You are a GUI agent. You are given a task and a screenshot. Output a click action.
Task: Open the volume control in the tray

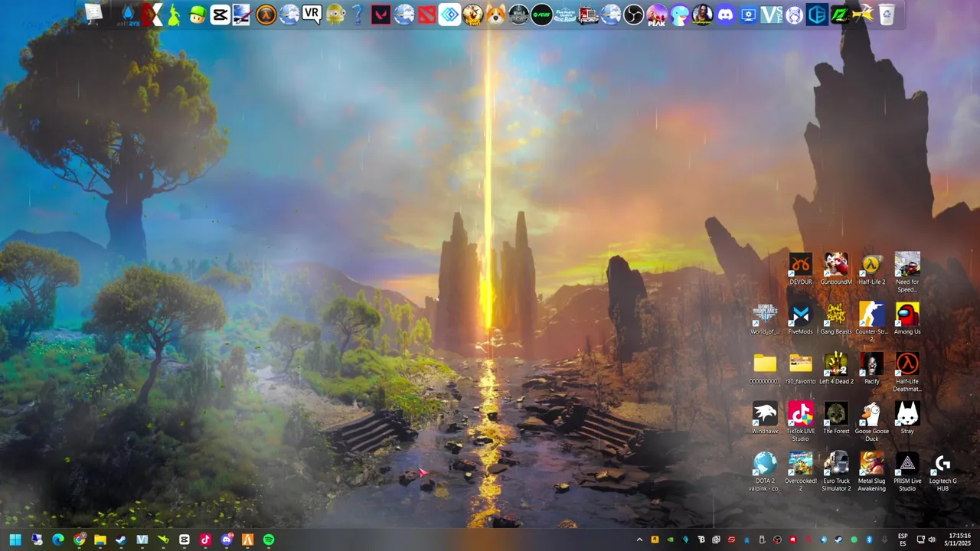pos(932,540)
